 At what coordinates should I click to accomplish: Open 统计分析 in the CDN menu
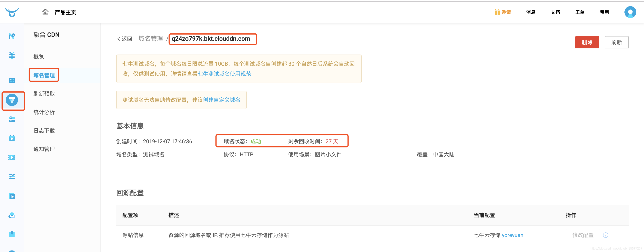point(44,112)
